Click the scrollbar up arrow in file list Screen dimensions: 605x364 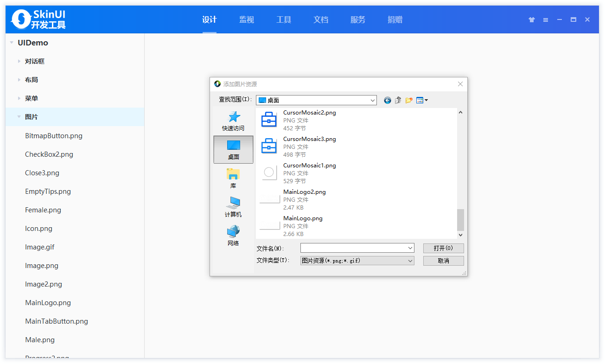460,112
